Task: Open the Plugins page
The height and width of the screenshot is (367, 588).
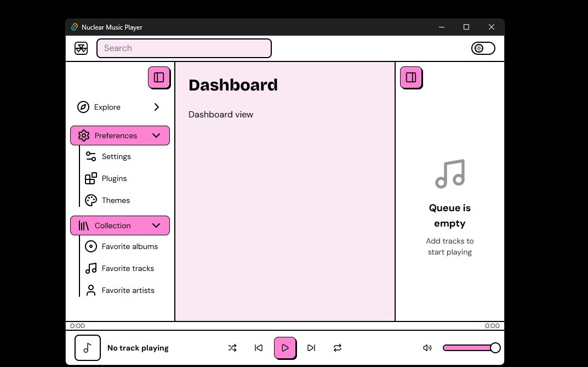Action: pos(113,178)
